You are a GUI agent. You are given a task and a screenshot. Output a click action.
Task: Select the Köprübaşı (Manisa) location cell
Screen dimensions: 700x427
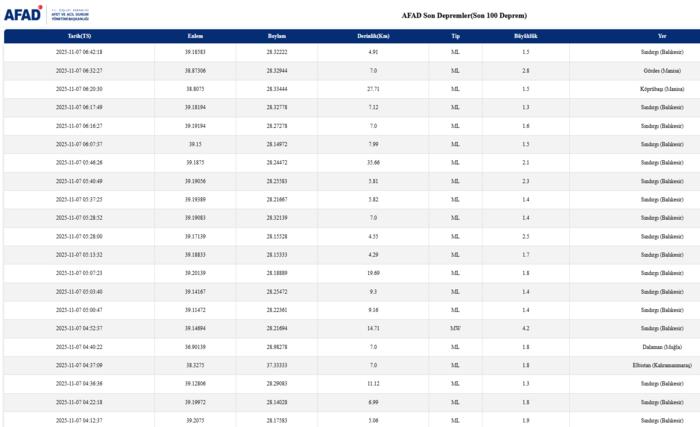(661, 88)
